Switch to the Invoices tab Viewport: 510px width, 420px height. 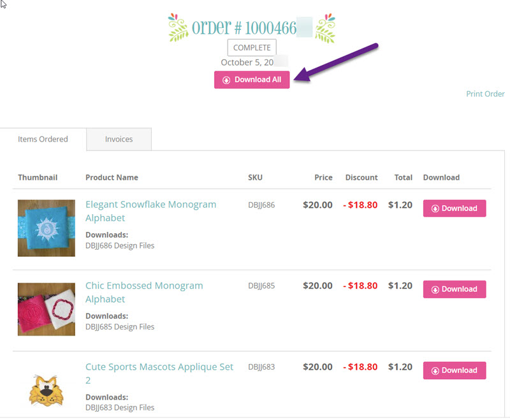coord(119,139)
